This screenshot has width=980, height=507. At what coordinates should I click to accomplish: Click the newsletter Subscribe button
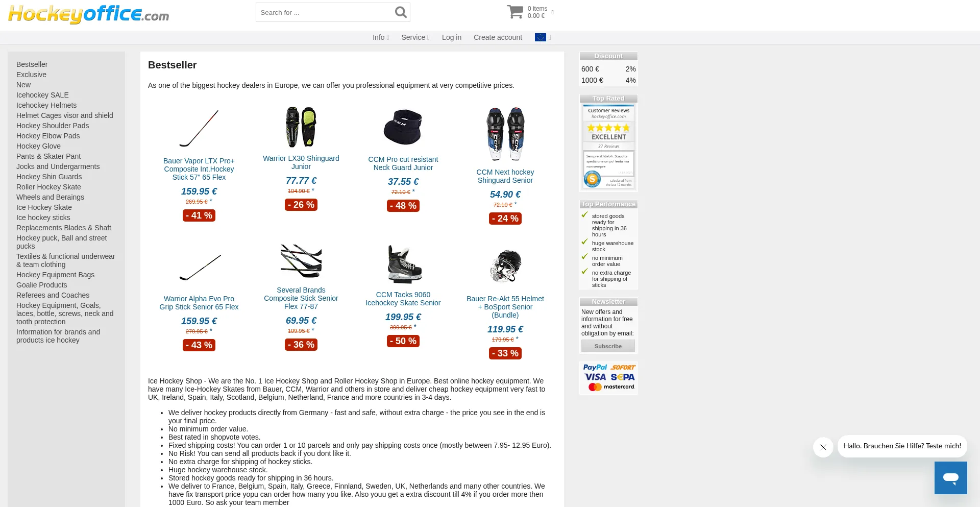tap(608, 346)
